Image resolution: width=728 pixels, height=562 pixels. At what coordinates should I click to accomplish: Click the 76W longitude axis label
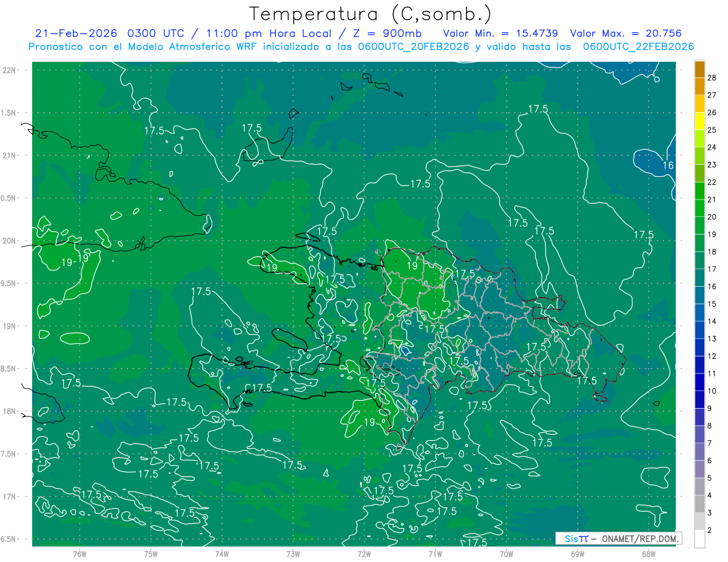click(79, 554)
